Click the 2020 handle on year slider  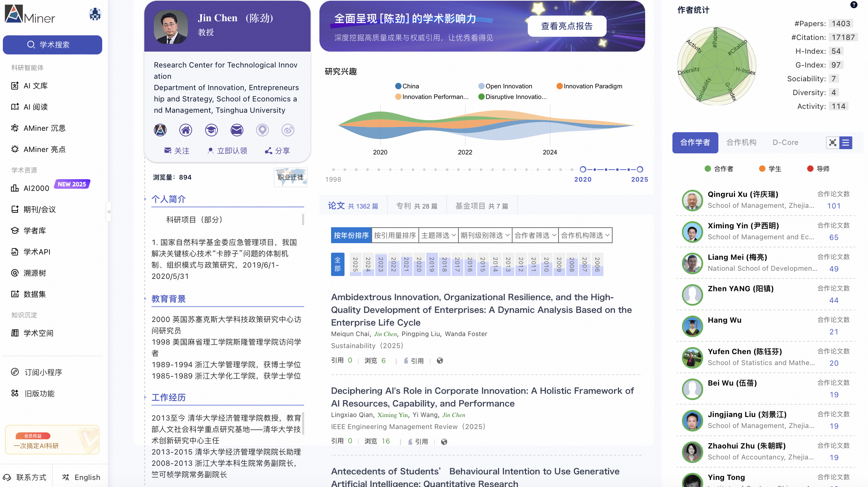point(583,170)
